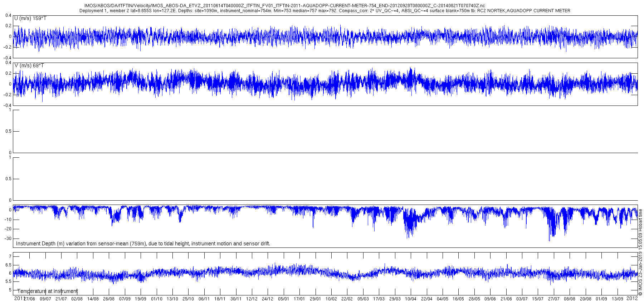This screenshot has width=644, height=304.
Task: Click the '5.5' tick on temperature axis
Action: (x=8, y=282)
